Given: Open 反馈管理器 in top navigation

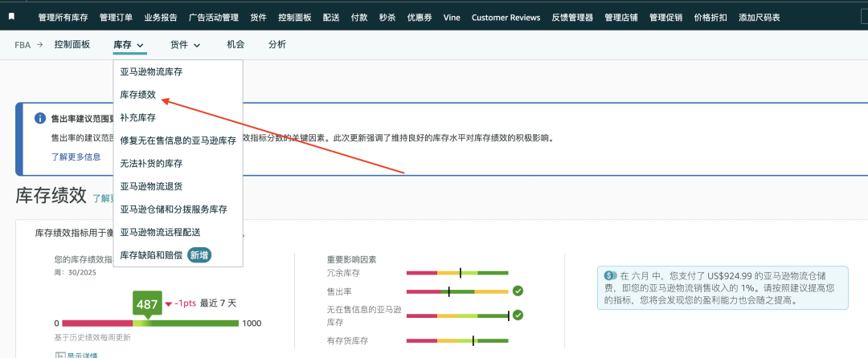Looking at the screenshot, I should (572, 17).
